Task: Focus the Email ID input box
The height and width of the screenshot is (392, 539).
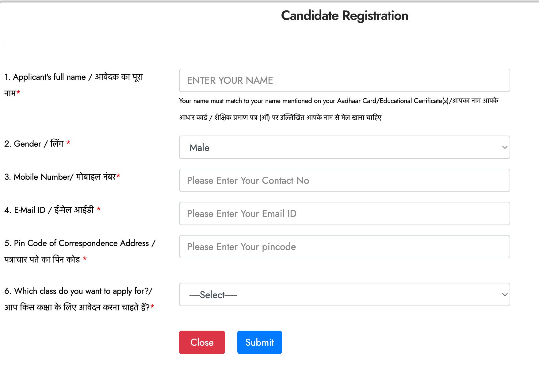Action: (x=344, y=213)
